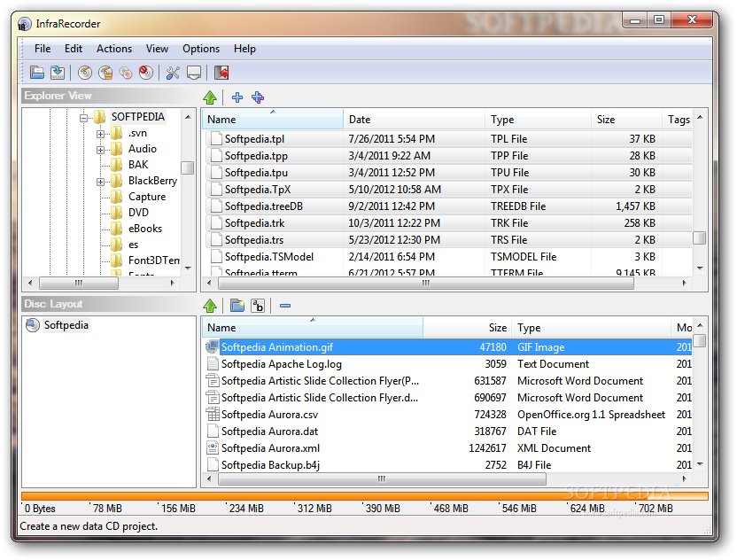Viewport: 737px width, 560px height.
Task: Select the BAK folder in tree
Action: 138,165
